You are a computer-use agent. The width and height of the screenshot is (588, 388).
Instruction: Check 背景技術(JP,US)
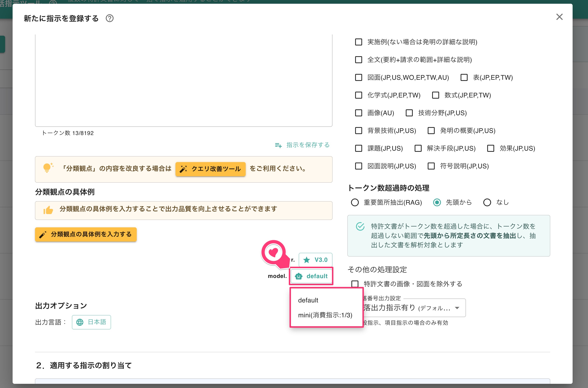tap(358, 131)
